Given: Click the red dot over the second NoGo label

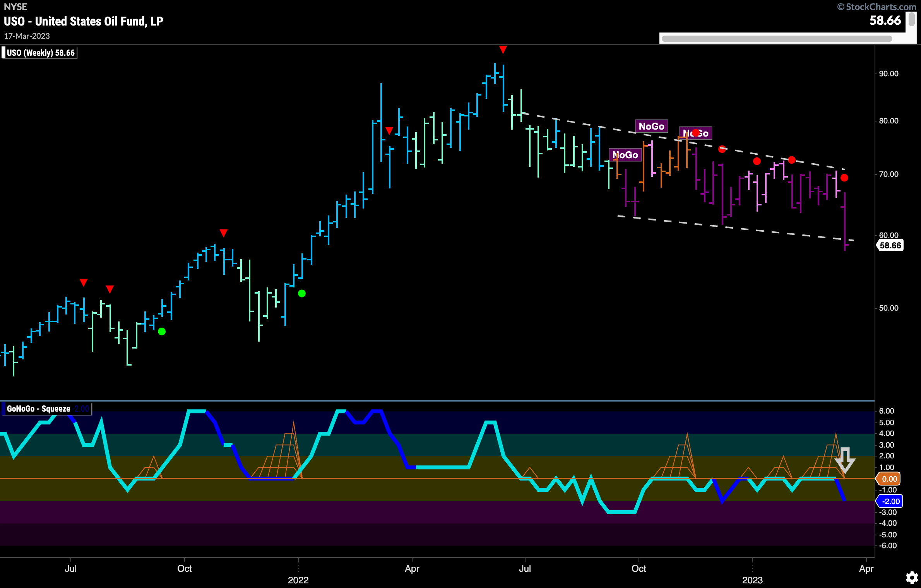Looking at the screenshot, I should [695, 133].
